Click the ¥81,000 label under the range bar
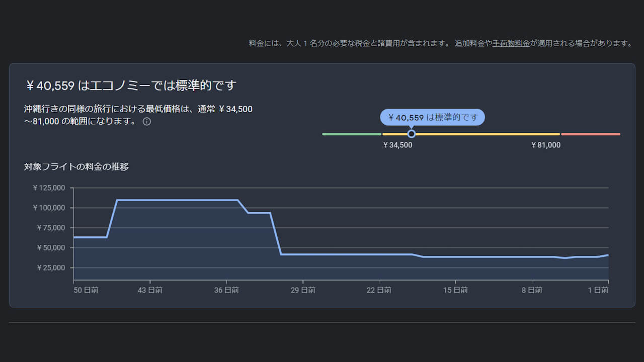This screenshot has height=362, width=644. coord(546,145)
